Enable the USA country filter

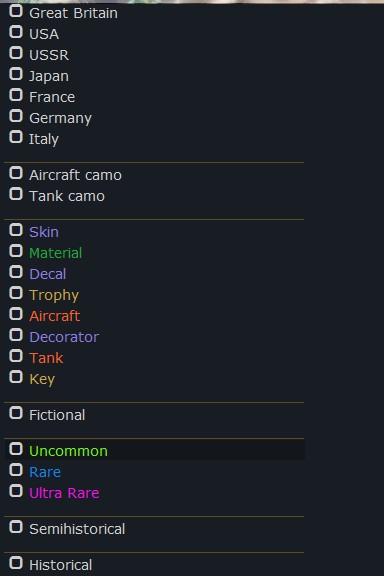(x=16, y=32)
